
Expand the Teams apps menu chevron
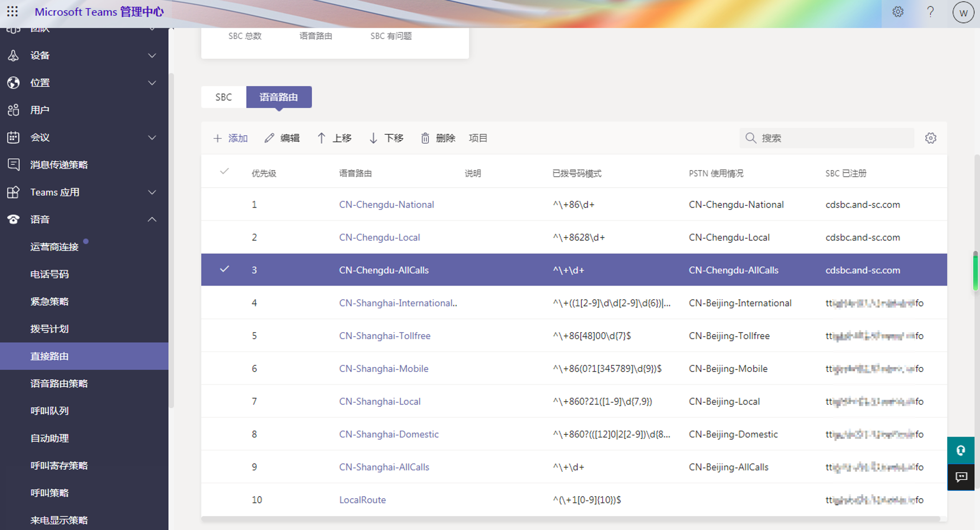pos(152,192)
